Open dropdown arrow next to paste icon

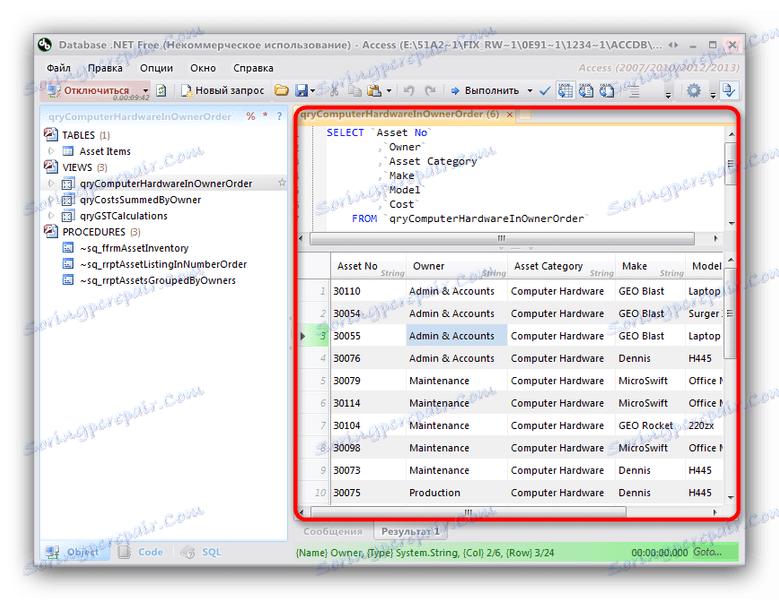click(389, 91)
